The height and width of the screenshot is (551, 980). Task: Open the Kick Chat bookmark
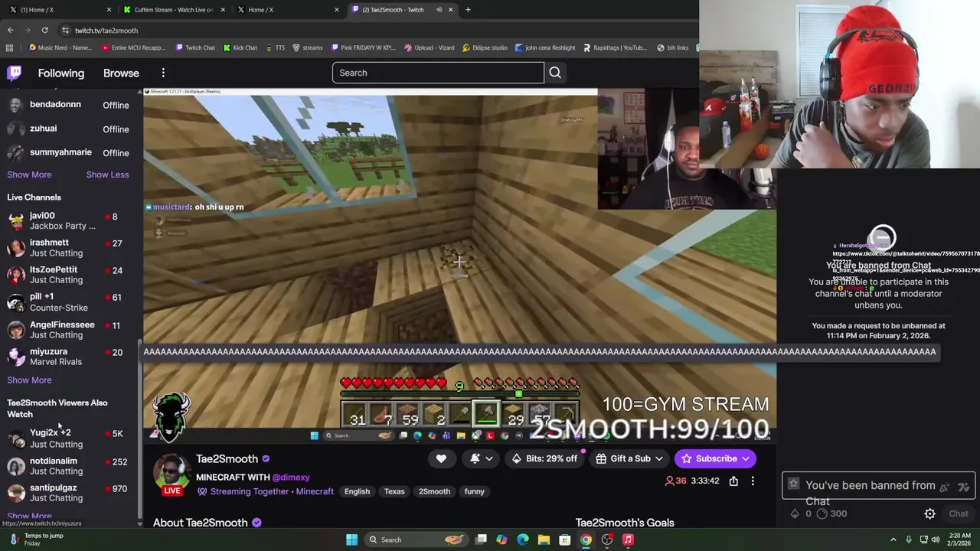pyautogui.click(x=240, y=47)
